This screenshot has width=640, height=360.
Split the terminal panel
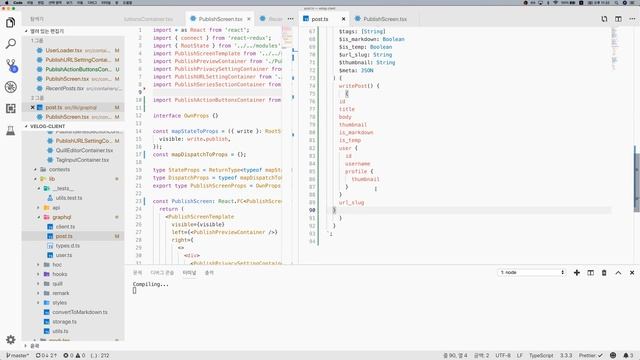[591, 273]
